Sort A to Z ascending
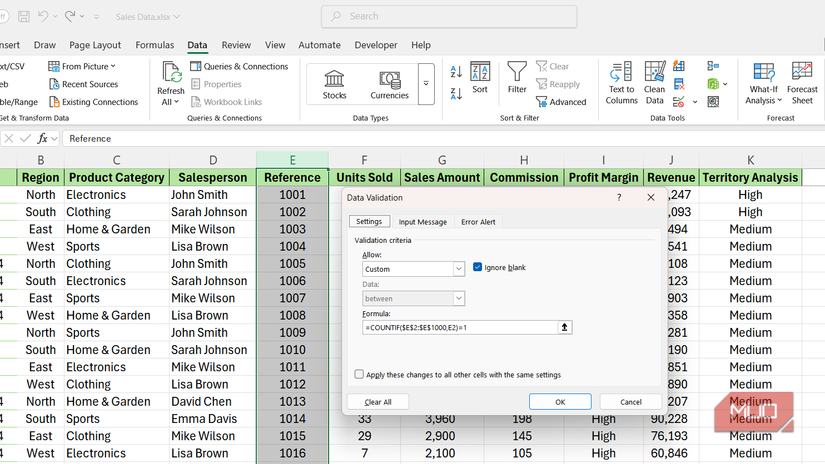Screen dimensions: 825x464 [x=456, y=71]
